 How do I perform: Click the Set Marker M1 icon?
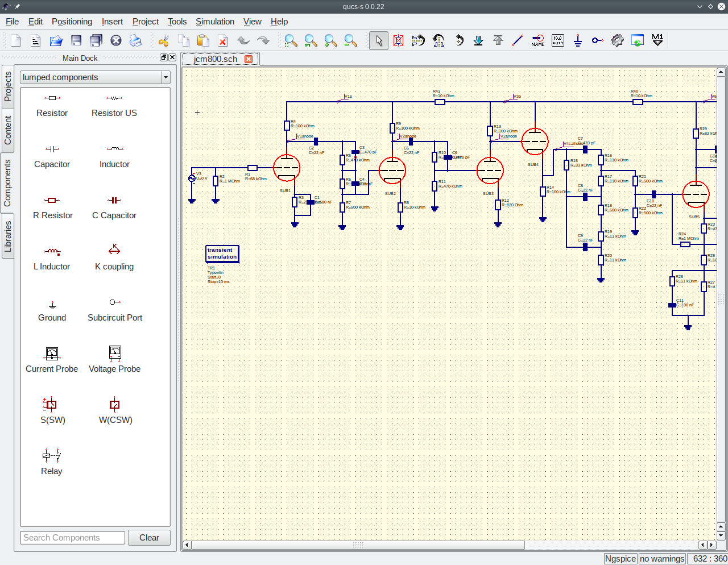[x=657, y=40]
